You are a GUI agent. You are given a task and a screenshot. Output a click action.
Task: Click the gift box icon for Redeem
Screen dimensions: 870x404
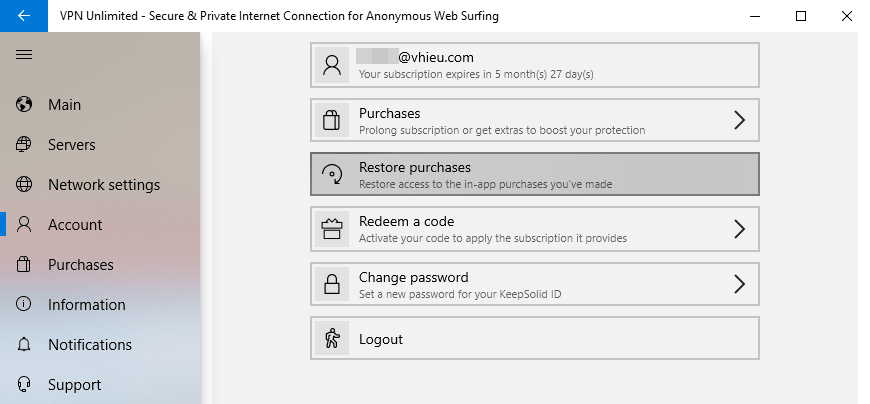point(332,229)
